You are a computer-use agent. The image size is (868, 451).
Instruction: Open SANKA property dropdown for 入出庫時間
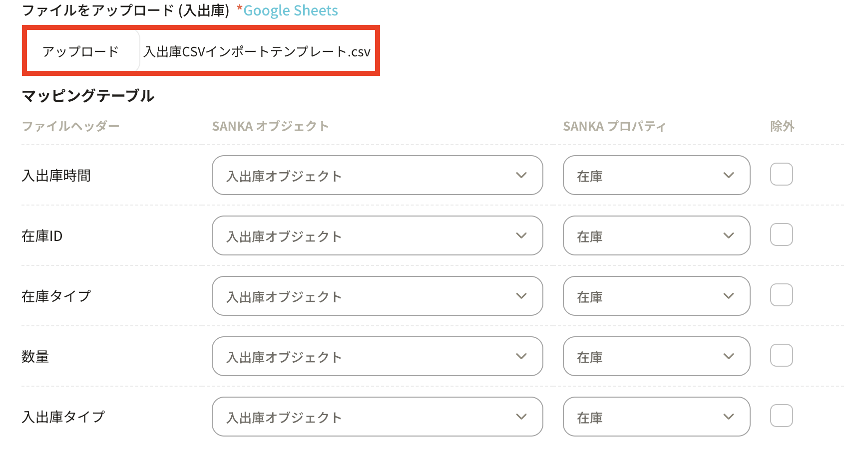pos(656,175)
